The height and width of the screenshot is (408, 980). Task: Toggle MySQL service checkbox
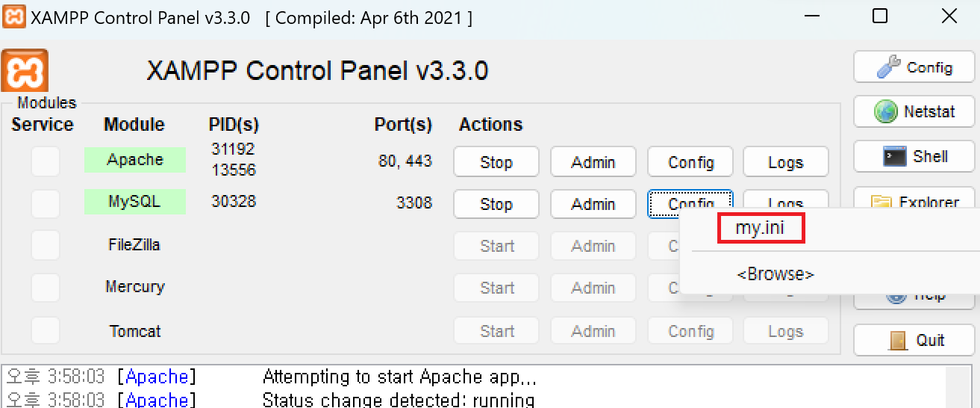(x=45, y=204)
